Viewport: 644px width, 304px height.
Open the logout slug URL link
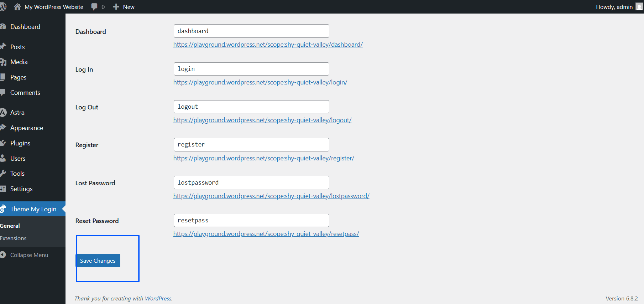tap(262, 120)
